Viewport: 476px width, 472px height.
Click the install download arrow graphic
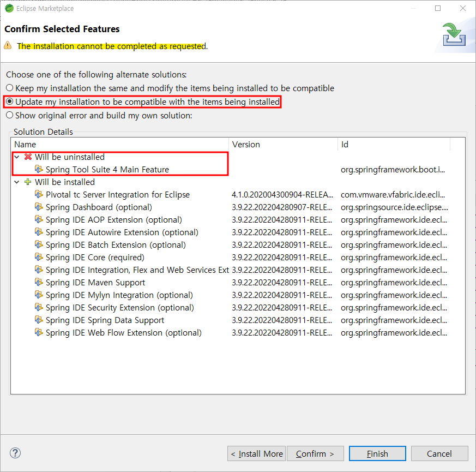pos(454,34)
